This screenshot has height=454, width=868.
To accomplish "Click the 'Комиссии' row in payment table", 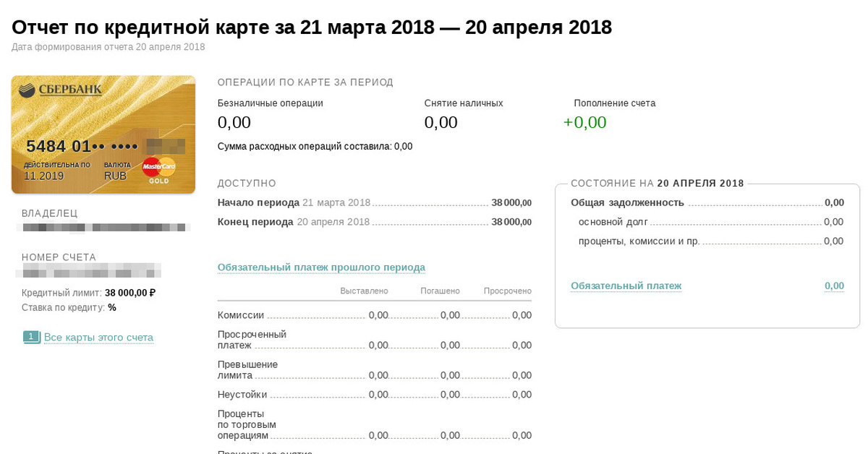I will click(x=241, y=315).
